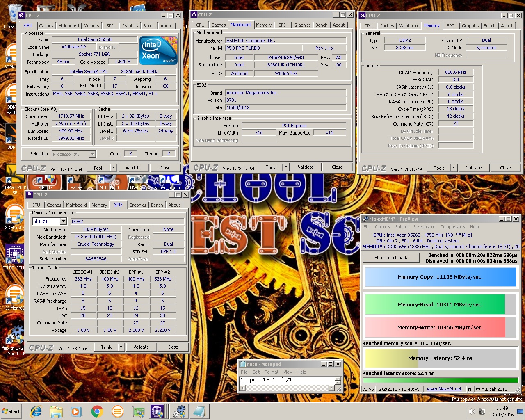Open Graphics tab in Mainboard window

click(x=302, y=25)
